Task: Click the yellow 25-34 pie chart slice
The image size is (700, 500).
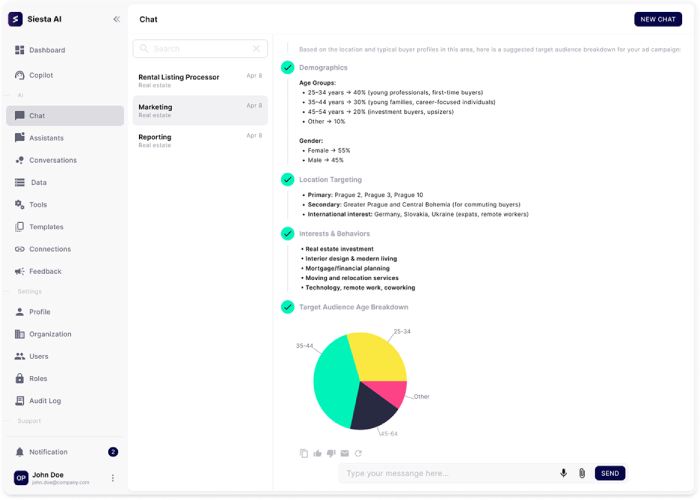Action: tap(377, 357)
